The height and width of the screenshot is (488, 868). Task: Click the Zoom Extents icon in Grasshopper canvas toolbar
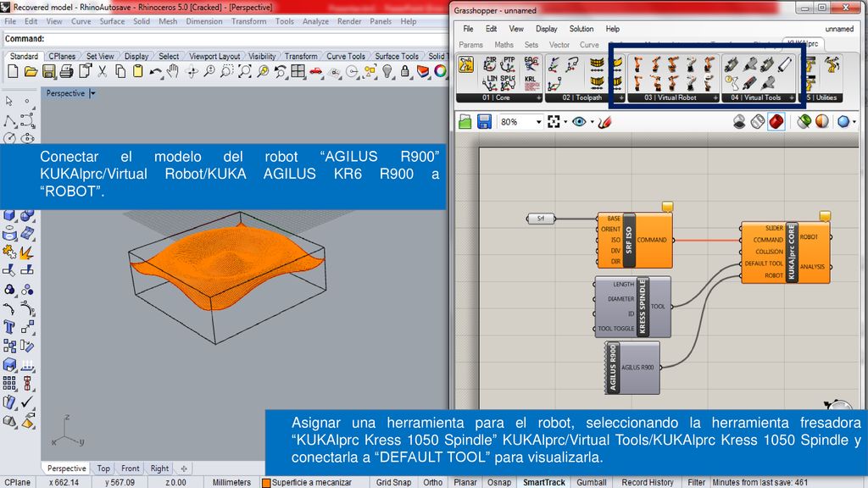click(x=553, y=122)
